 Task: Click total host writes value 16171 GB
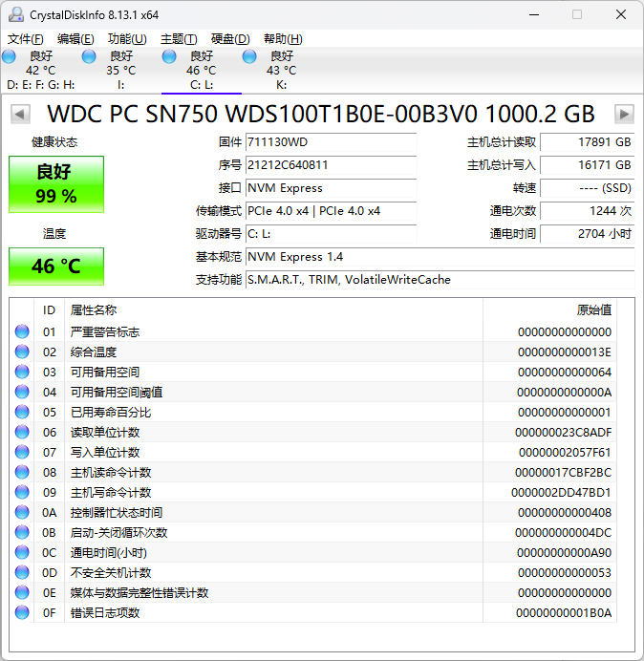[587, 165]
